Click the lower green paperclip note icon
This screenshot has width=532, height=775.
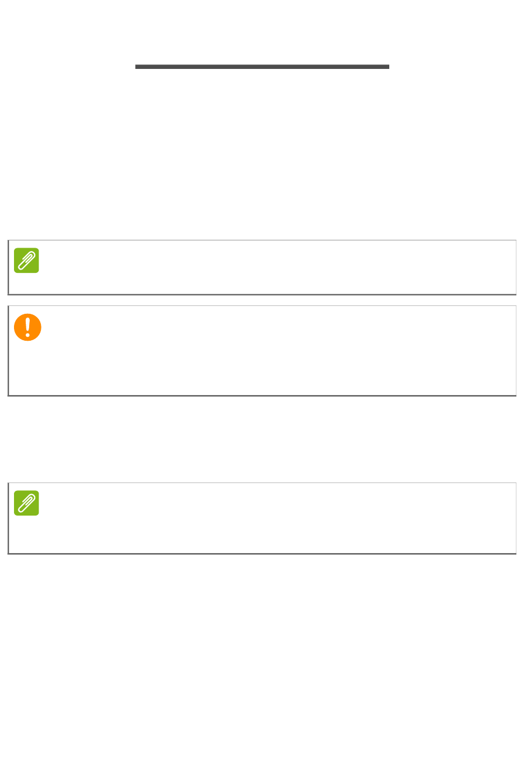(26, 503)
